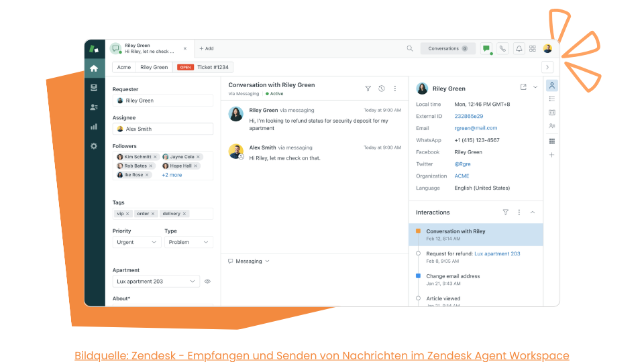The height and width of the screenshot is (362, 644).
Task: Expand the chevron next to Riley Green profile
Action: point(535,87)
